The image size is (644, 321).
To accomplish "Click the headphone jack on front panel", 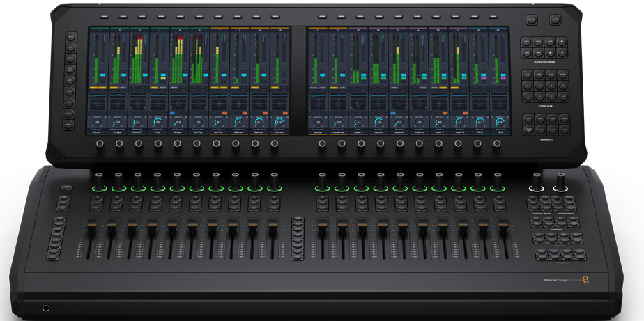I will point(46,308).
